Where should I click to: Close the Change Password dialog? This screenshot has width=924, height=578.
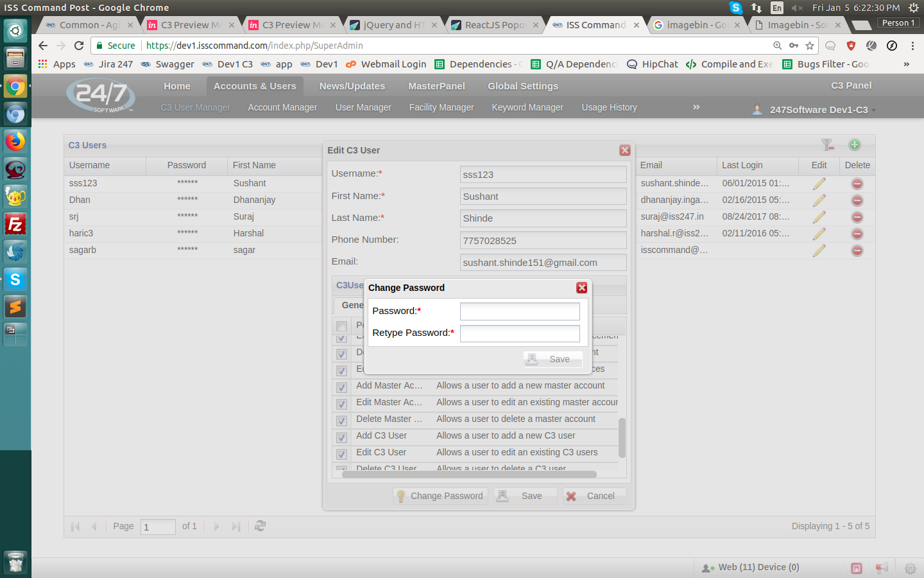582,288
